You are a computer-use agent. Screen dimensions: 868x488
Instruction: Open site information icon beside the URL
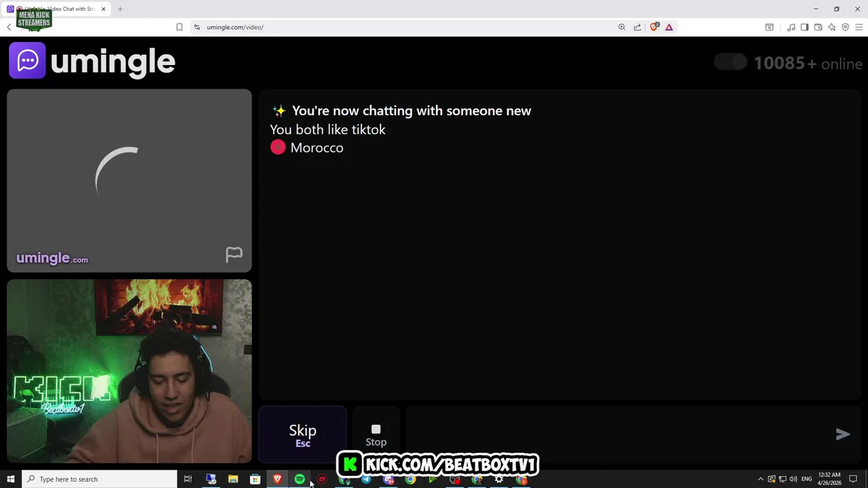(197, 27)
